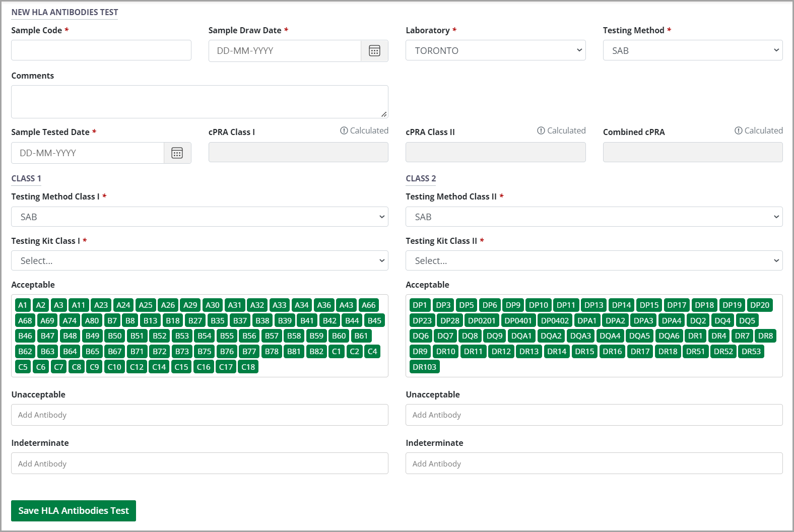Viewport: 794px width, 532px height.
Task: Open the Sample Tested Date calendar picker
Action: pos(177,153)
